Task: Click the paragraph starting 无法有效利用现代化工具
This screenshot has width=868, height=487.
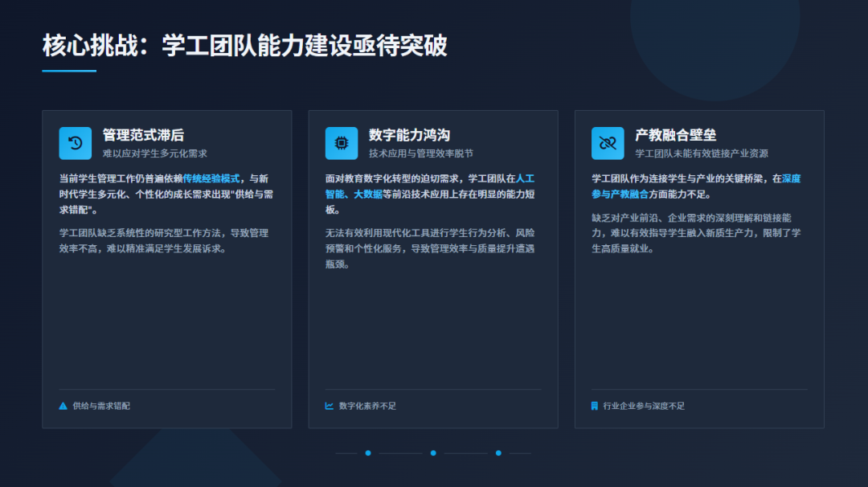Action: click(430, 248)
